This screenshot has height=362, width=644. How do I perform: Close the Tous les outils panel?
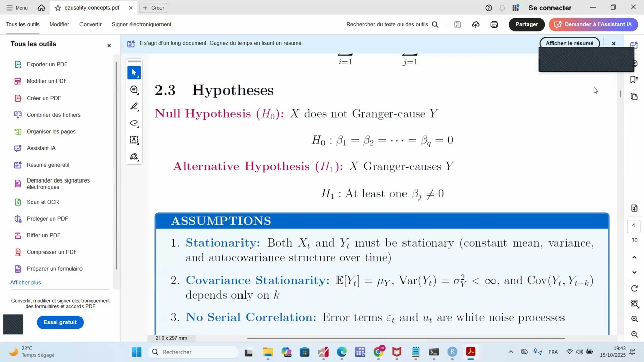point(109,46)
